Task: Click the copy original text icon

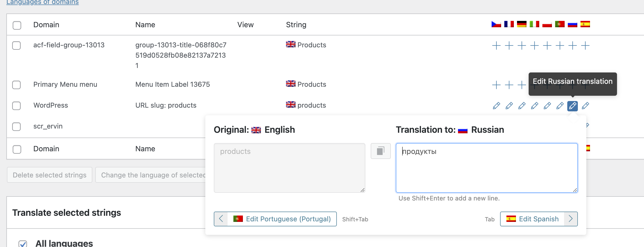Action: point(380,151)
